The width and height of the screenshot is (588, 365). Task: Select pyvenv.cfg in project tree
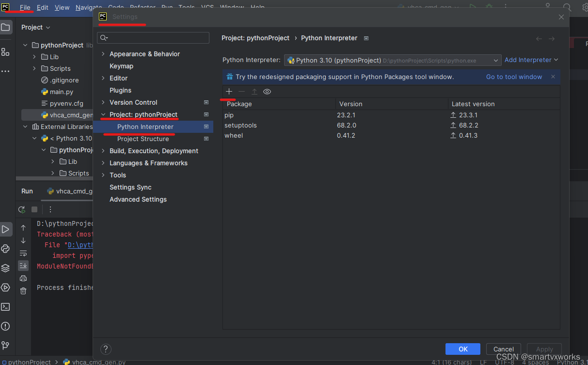66,103
